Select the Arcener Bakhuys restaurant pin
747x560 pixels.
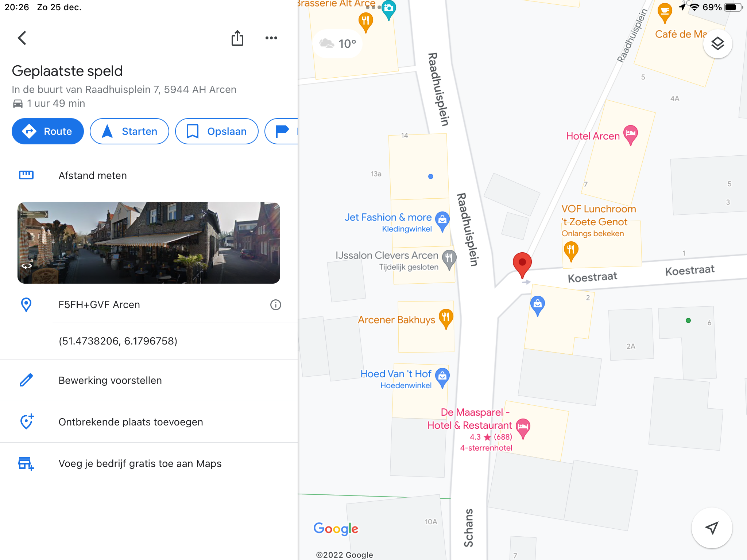point(446,319)
